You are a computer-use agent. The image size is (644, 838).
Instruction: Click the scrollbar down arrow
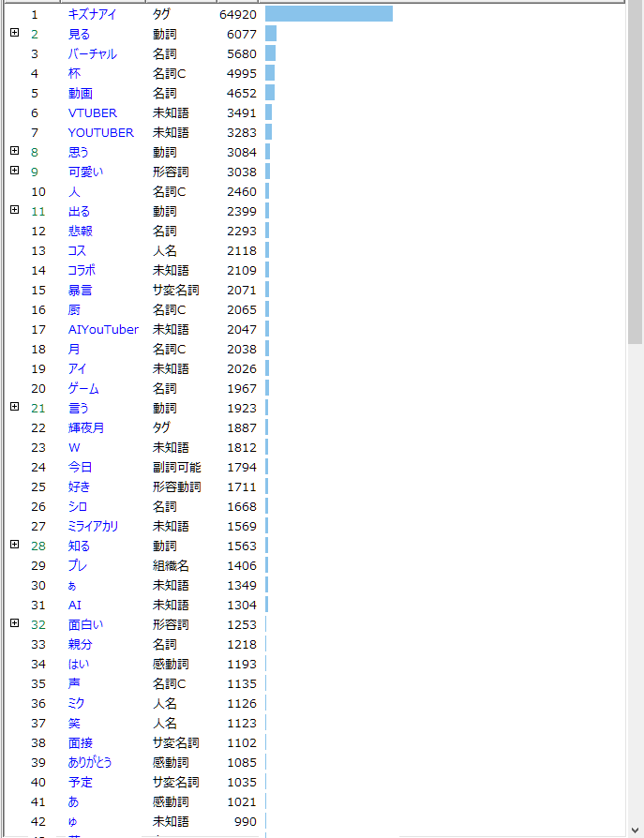(x=635, y=830)
